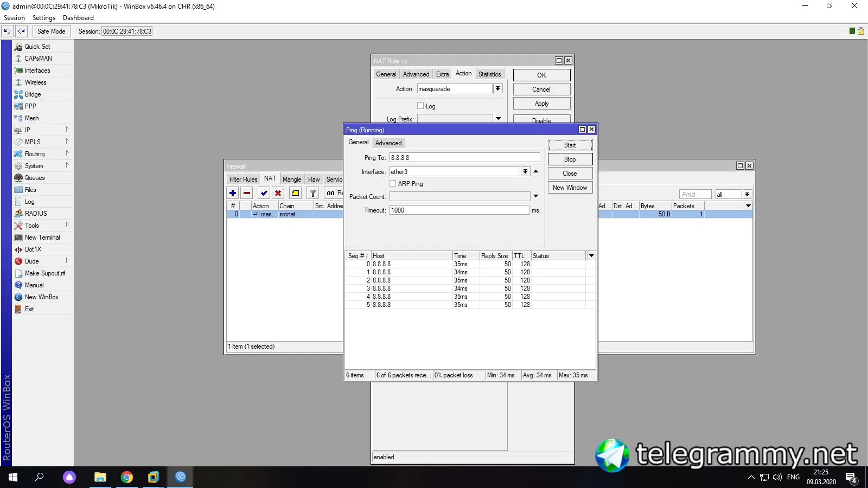Switch to Filter Rules tab
This screenshot has width=868, height=488.
click(243, 179)
